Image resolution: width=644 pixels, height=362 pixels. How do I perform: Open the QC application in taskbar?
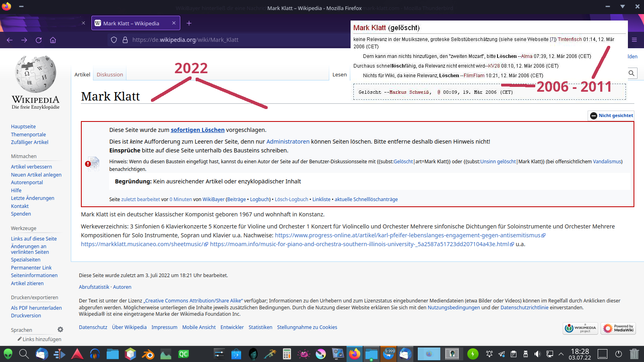[184, 354]
